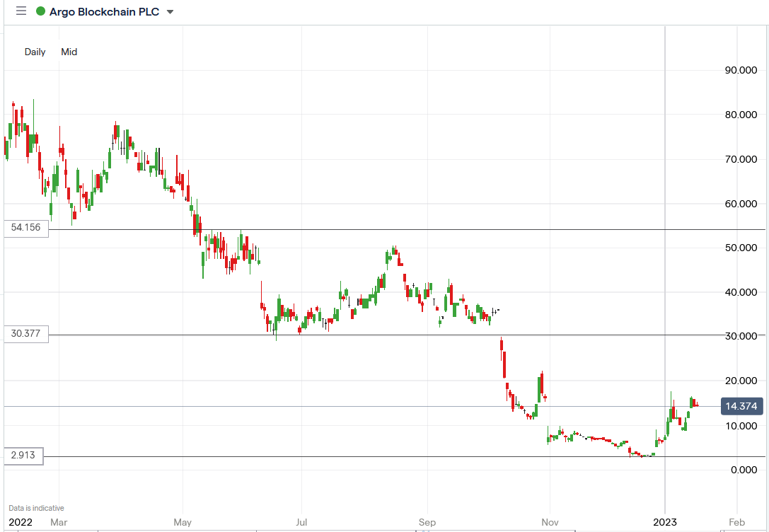Click the Sep label on the time axis
The image size is (769, 532).
[x=427, y=522]
